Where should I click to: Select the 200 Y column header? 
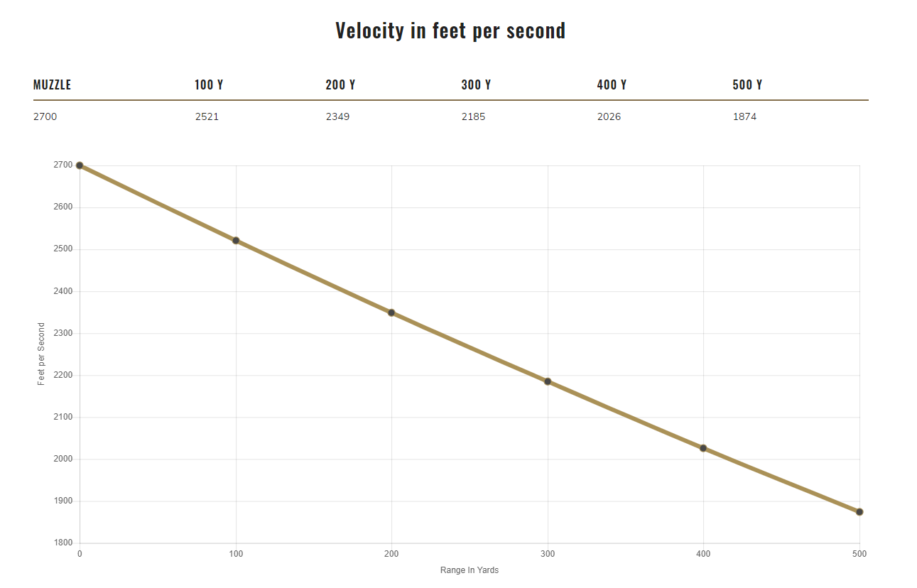click(340, 85)
